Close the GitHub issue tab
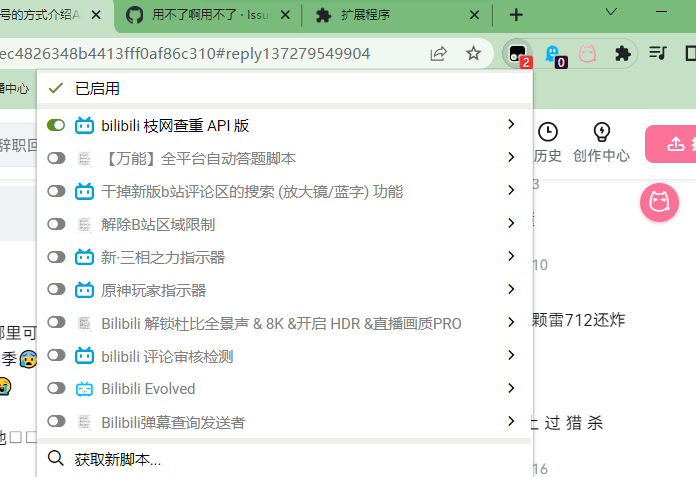Image resolution: width=696 pixels, height=477 pixels. pyautogui.click(x=285, y=15)
